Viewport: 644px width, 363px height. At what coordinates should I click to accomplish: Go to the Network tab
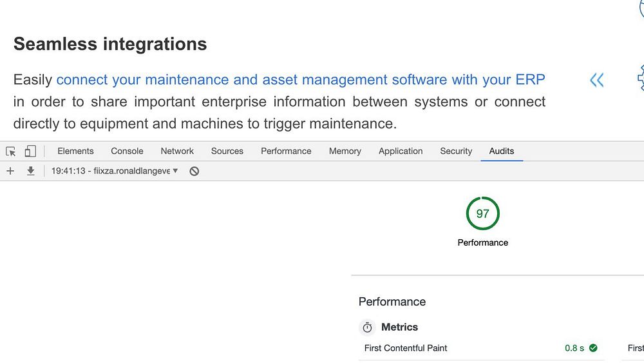(x=177, y=151)
